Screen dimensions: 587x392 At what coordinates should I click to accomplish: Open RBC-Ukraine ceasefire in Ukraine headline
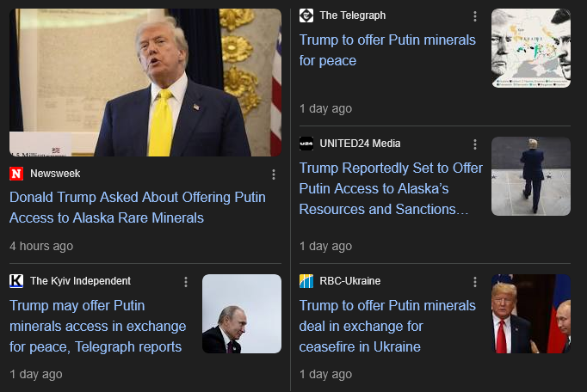point(387,326)
